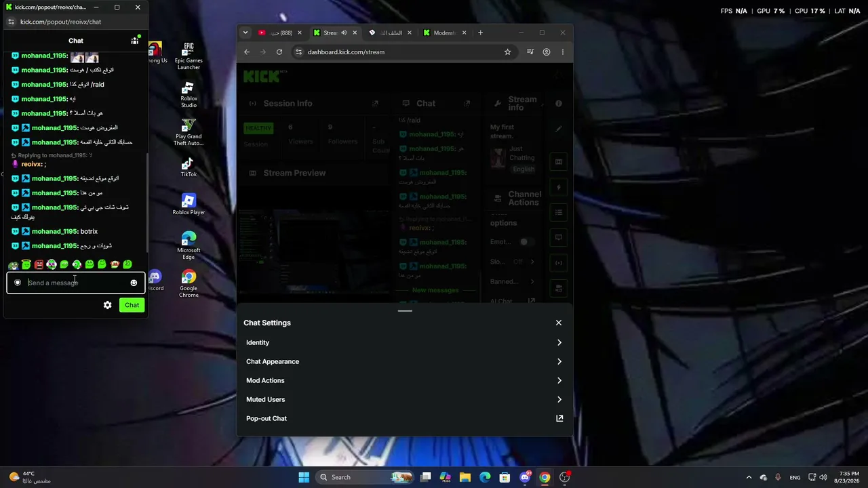The width and height of the screenshot is (868, 488).
Task: Mute audio on the Stream tab
Action: point(344,33)
